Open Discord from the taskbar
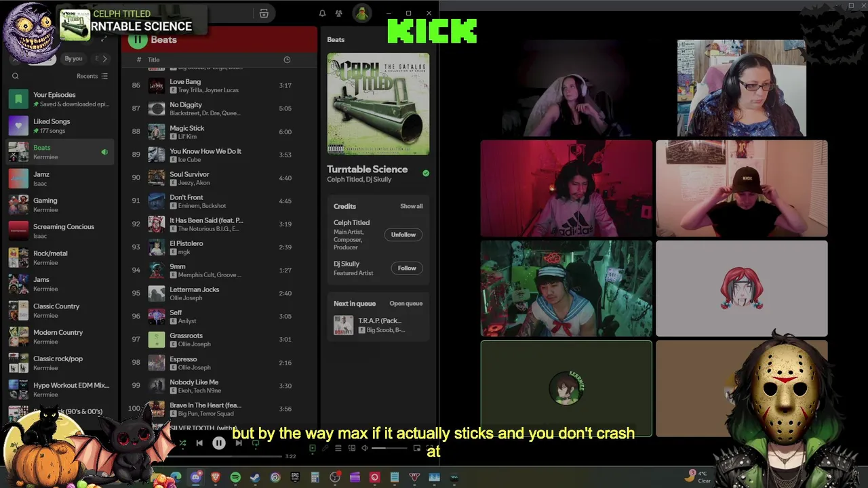 tap(196, 477)
